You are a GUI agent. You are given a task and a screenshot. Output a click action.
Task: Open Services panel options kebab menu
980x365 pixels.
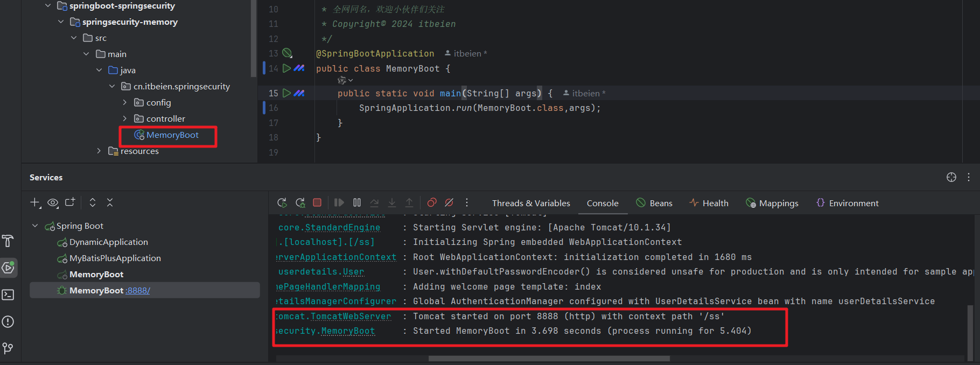[x=969, y=177]
